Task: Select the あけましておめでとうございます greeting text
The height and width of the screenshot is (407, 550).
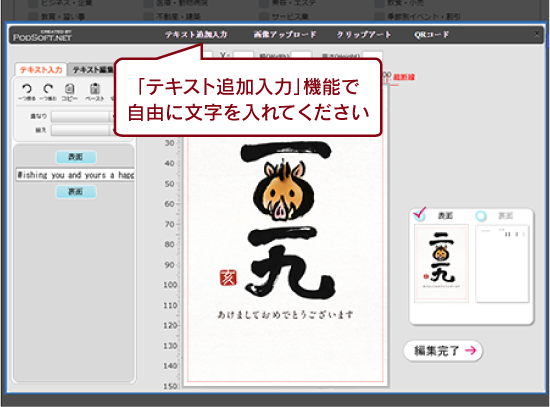Action: (285, 315)
